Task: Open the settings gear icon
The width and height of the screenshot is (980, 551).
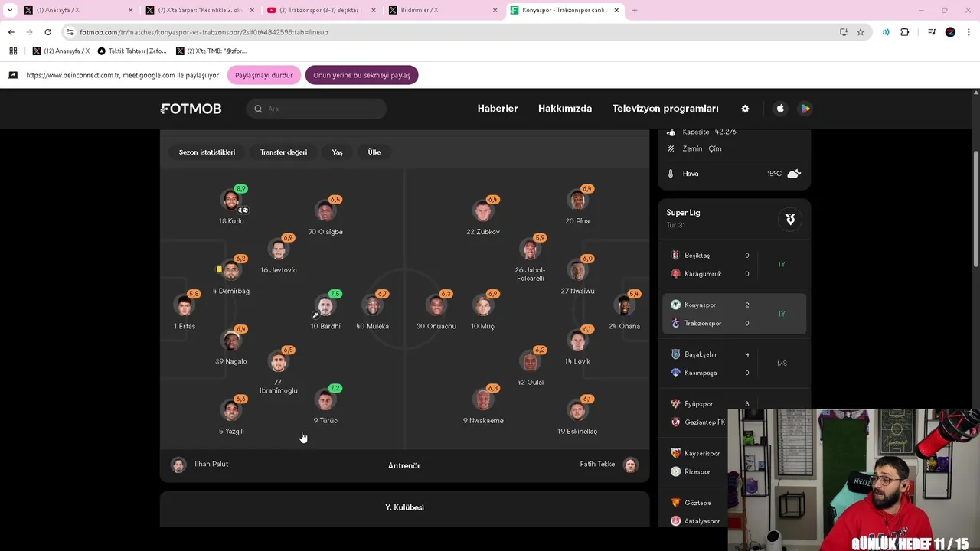Action: coord(745,109)
